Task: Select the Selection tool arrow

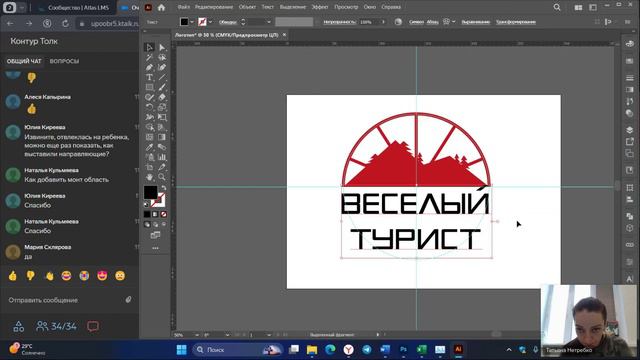Action: 149,47
